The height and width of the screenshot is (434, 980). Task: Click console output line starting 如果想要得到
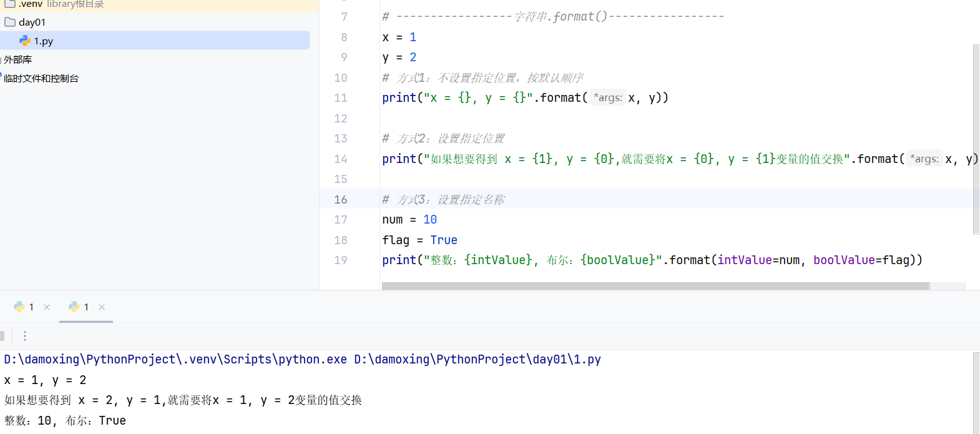[183, 400]
